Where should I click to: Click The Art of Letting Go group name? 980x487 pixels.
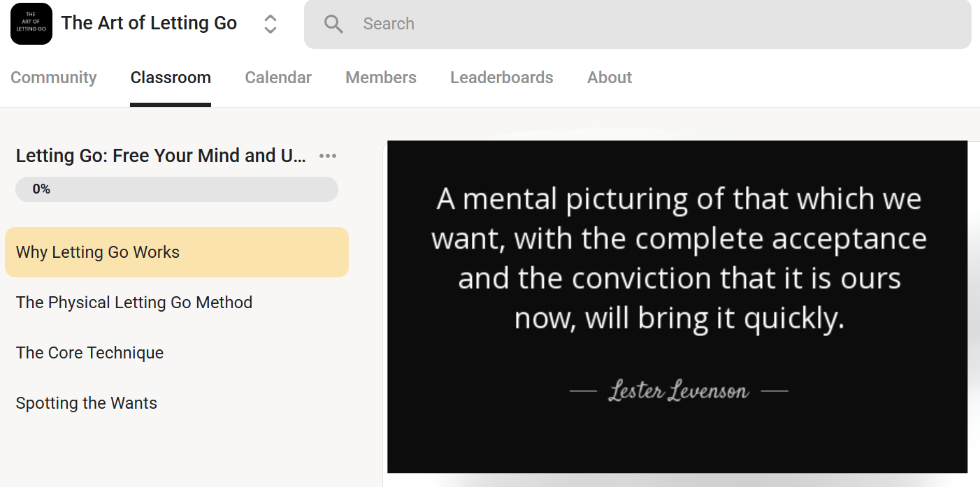tap(149, 23)
